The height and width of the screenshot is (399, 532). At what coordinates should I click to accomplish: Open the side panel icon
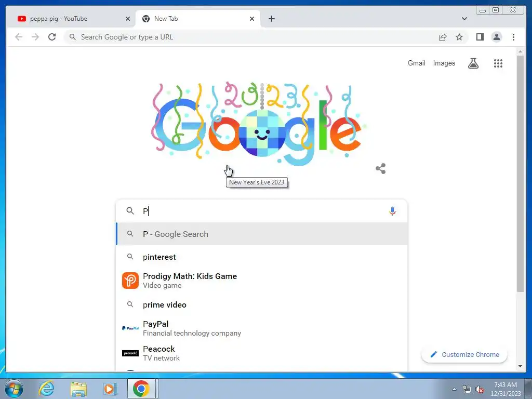[x=480, y=37]
